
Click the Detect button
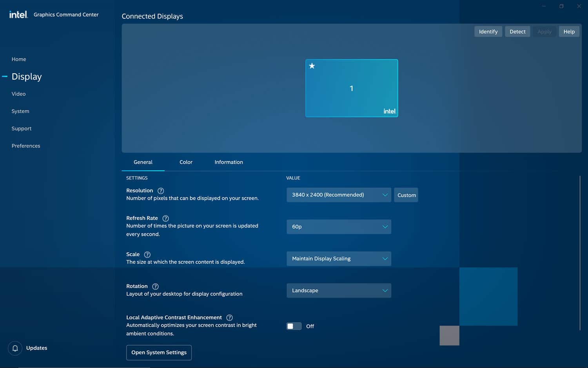(517, 32)
